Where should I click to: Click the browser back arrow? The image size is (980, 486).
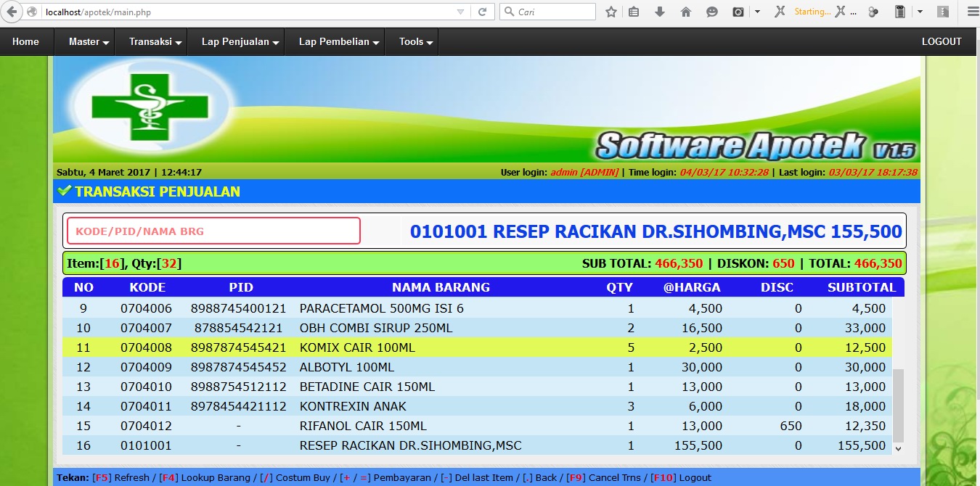[11, 12]
